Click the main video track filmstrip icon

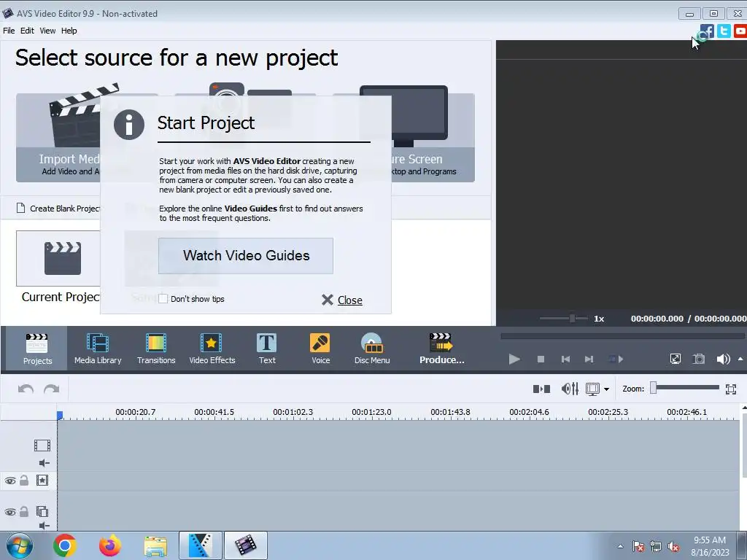(42, 446)
